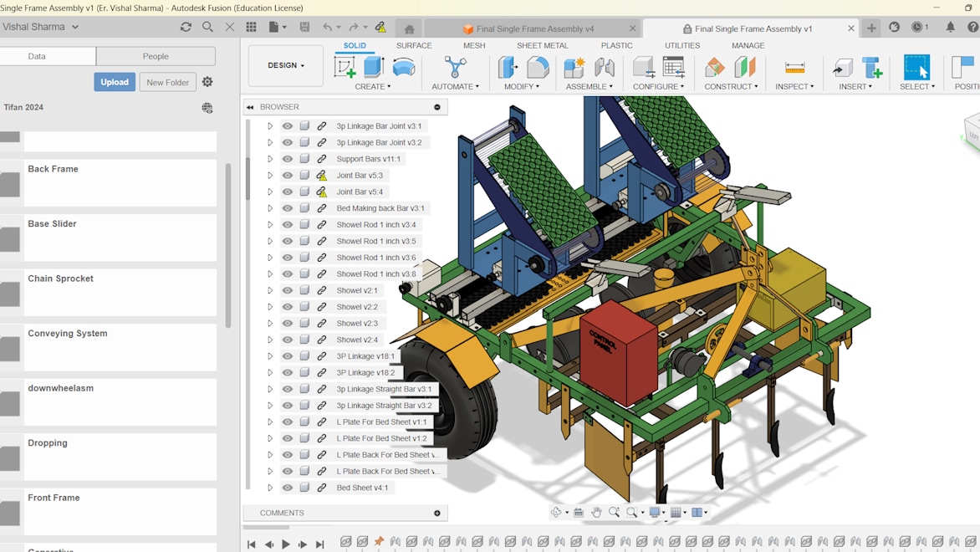Click the Create Sketch tool icon
This screenshot has height=552, width=980.
[x=345, y=67]
